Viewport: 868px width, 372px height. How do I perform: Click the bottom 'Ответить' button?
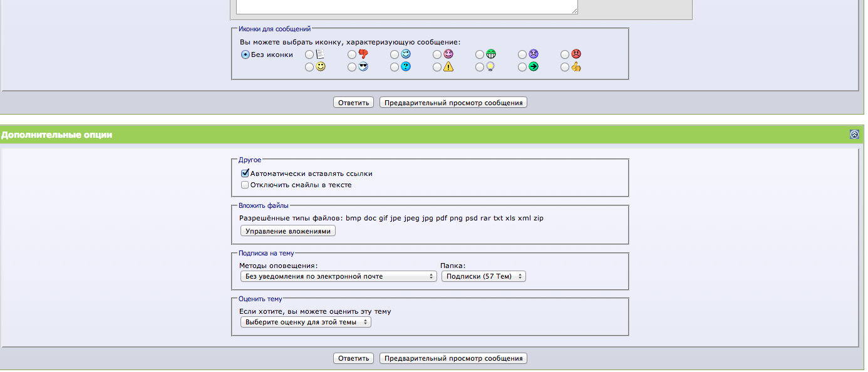[x=353, y=358]
